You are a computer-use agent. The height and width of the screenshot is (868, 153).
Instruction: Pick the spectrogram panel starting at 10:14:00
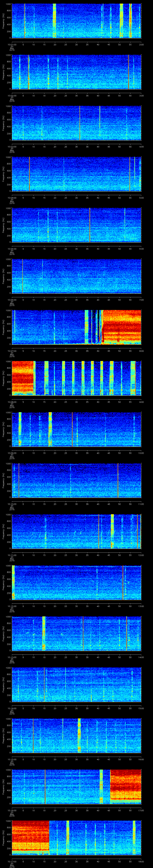76,685
